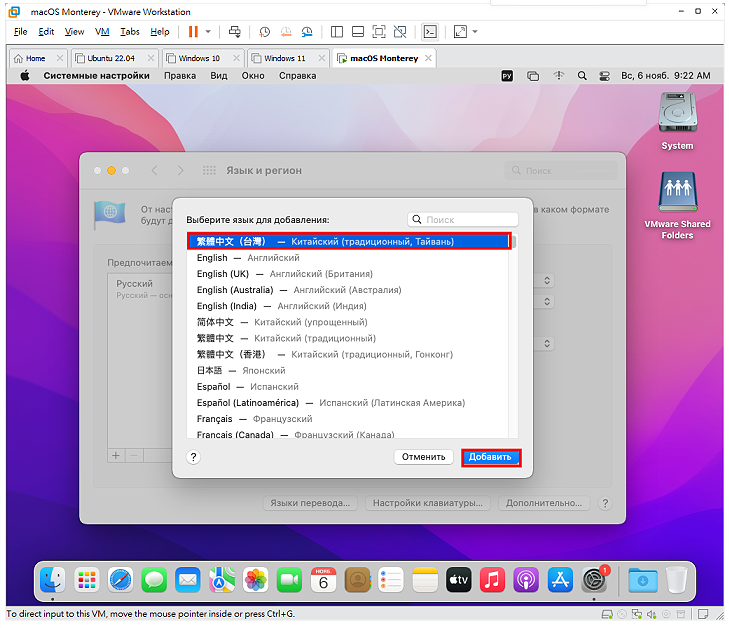Open Spotlight search magnifier in menu bar
Viewport: 729px width, 628px height.
[x=582, y=75]
